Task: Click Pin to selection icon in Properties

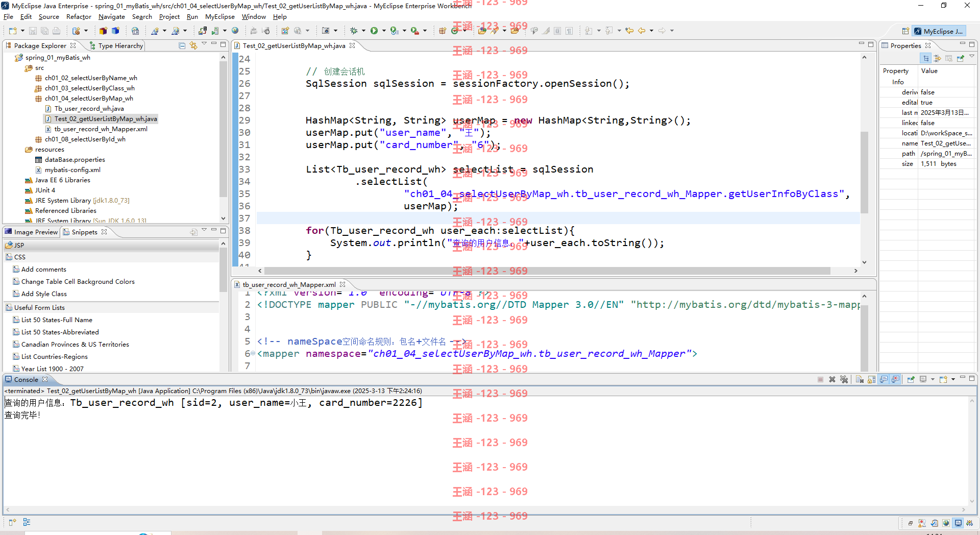Action: pyautogui.click(x=960, y=58)
